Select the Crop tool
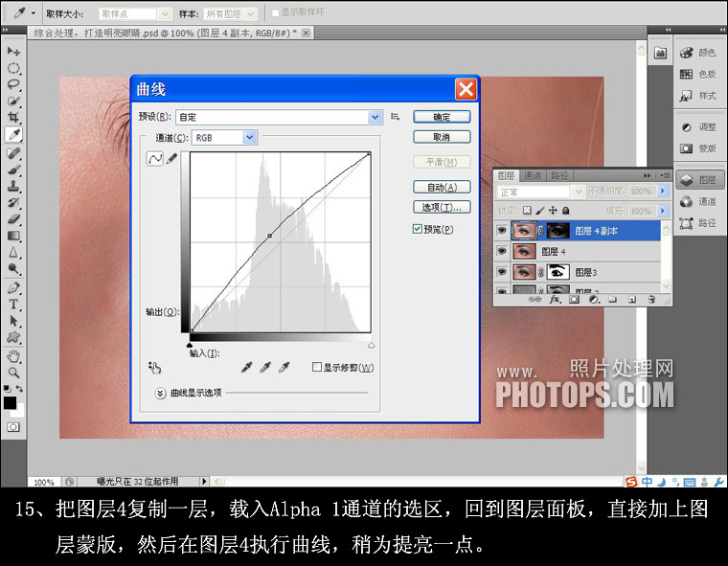This screenshot has height=566, width=728. click(x=13, y=117)
